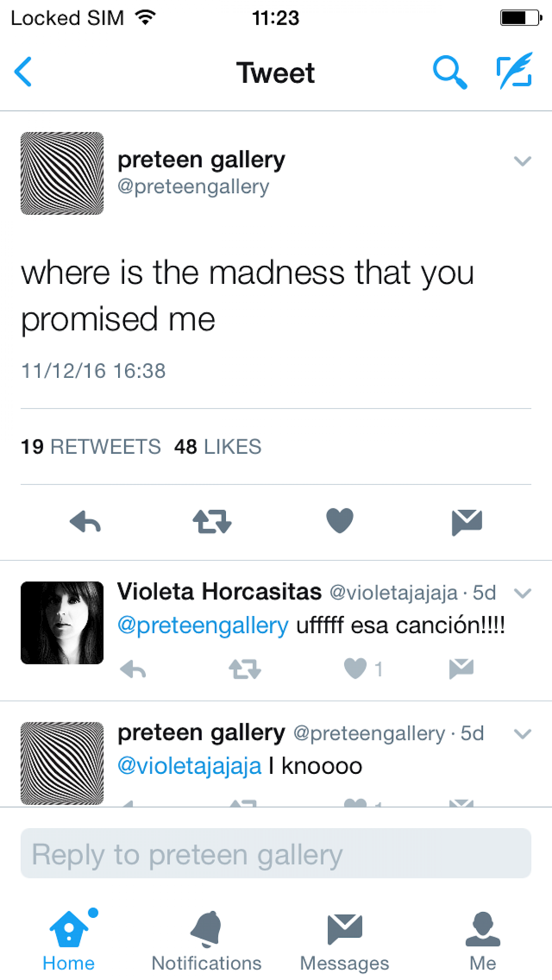Image resolution: width=552 pixels, height=980 pixels.
Task: Like Violeta Horcasitas's reply heart
Action: [x=356, y=669]
